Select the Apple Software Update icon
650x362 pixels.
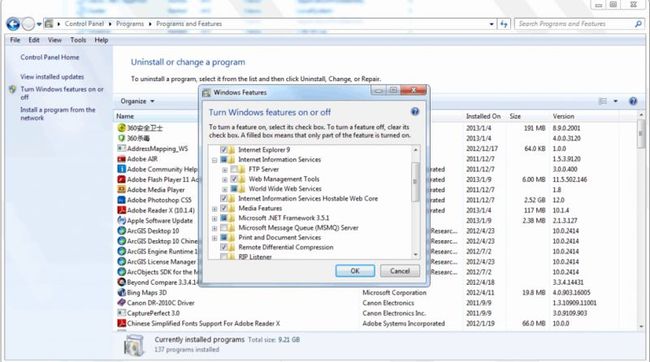[121, 221]
